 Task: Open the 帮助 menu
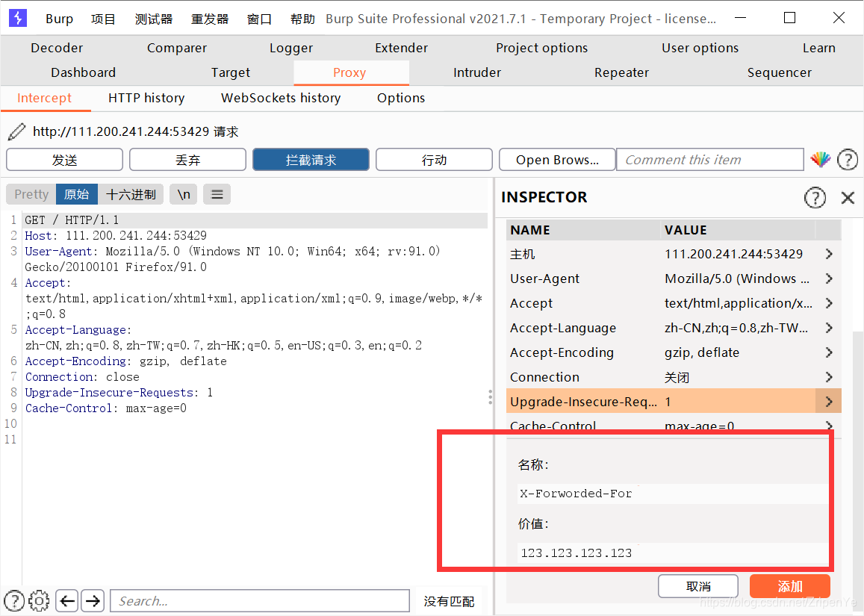tap(302, 19)
